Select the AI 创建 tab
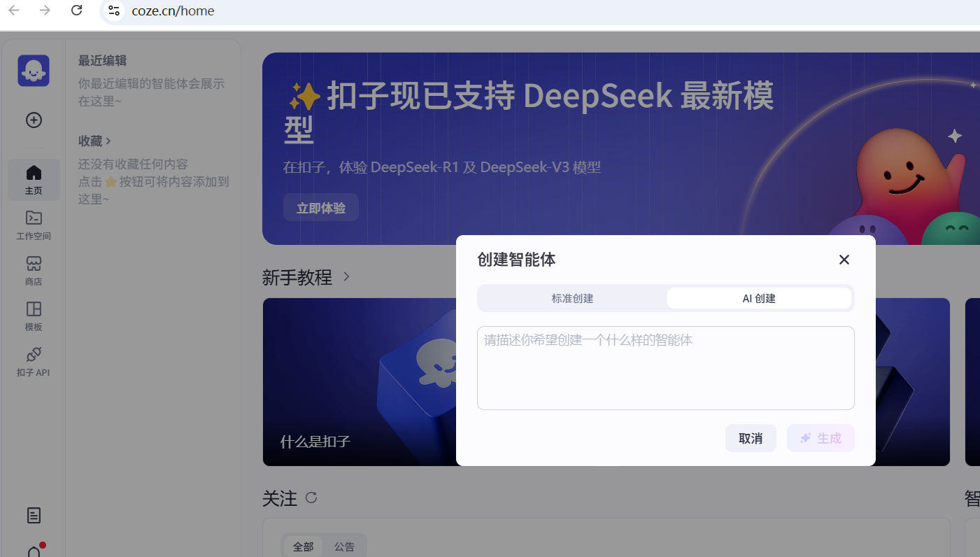Screen dimensions: 980x557 (x=759, y=298)
